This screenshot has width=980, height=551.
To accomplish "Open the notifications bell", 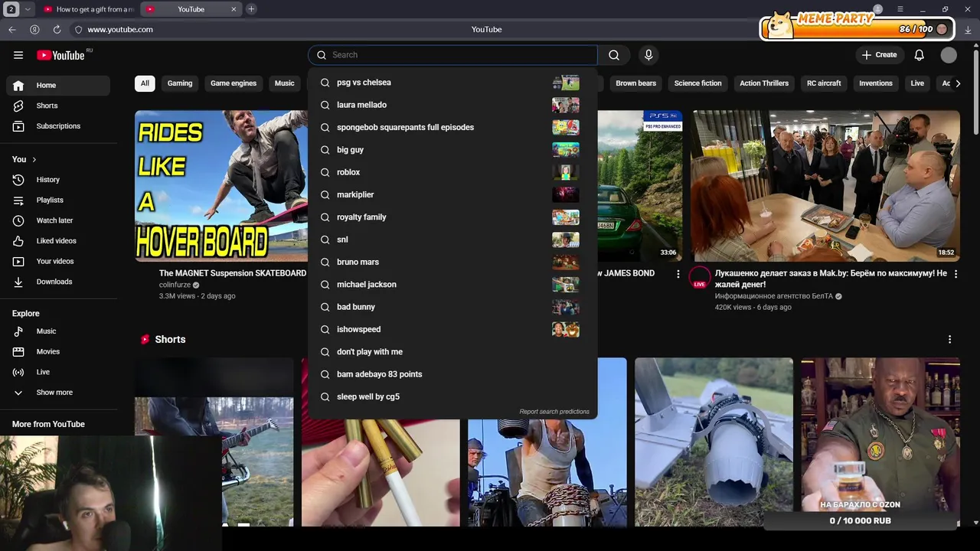I will (920, 55).
